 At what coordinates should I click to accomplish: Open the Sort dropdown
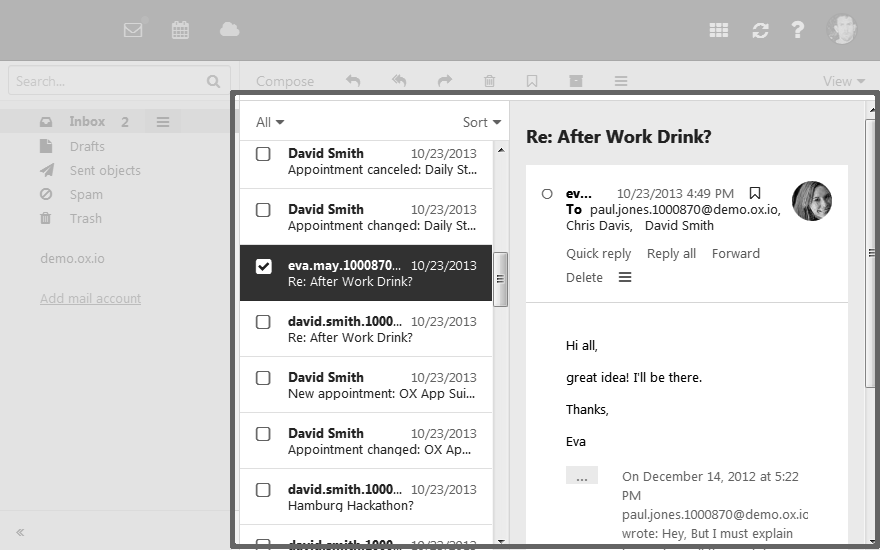482,122
